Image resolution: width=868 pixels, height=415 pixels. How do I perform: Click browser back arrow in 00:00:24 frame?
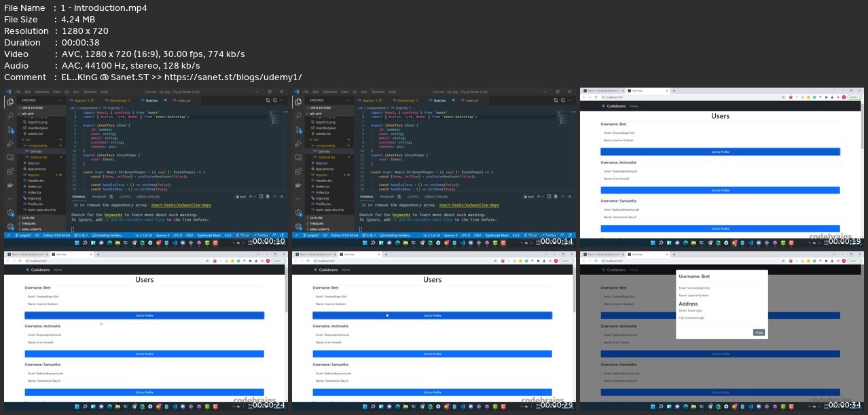pos(8,261)
